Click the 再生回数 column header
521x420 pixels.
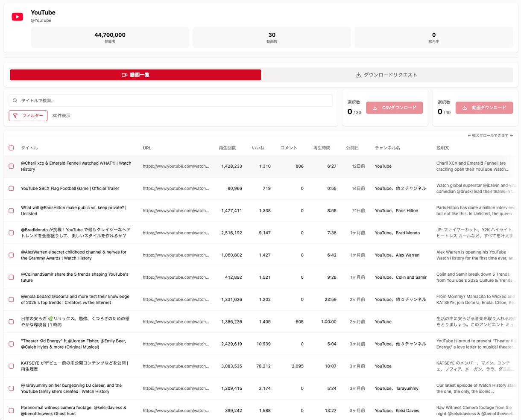coord(227,148)
